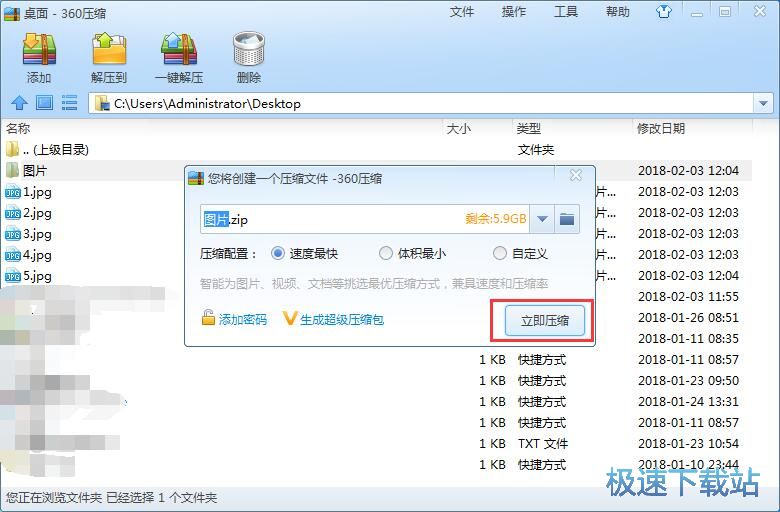
Task: Select the 2.jpg file name
Action: point(37,213)
